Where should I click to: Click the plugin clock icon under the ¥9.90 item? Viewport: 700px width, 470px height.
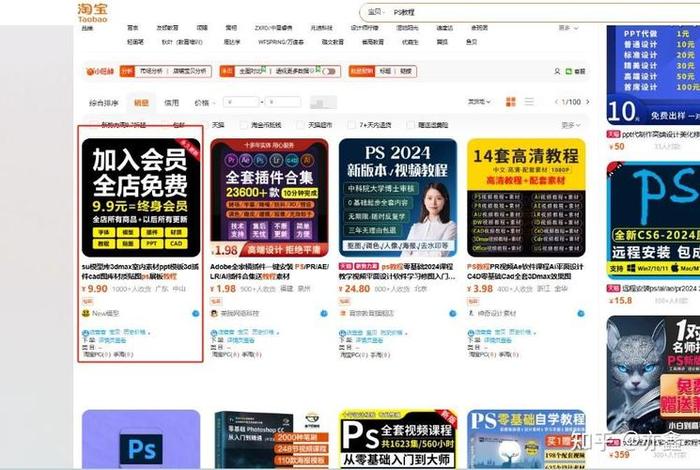[85, 333]
